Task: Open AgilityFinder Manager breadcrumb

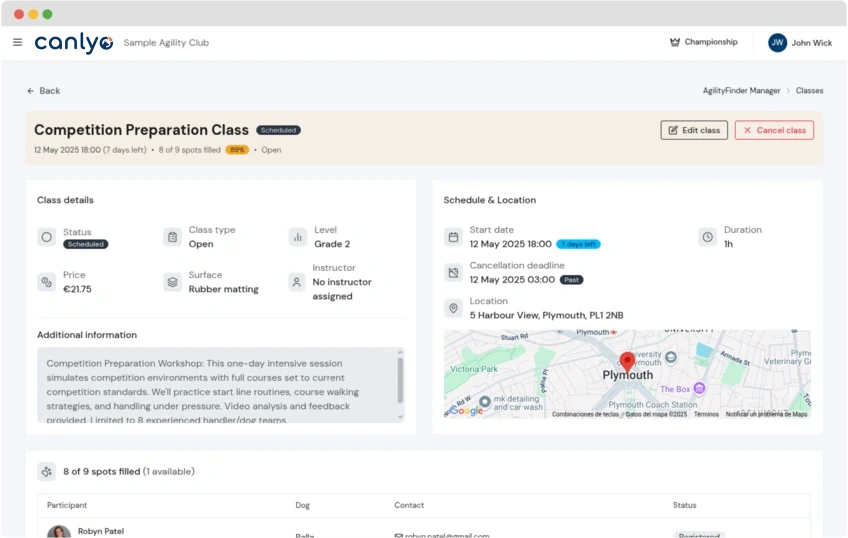Action: [x=741, y=91]
